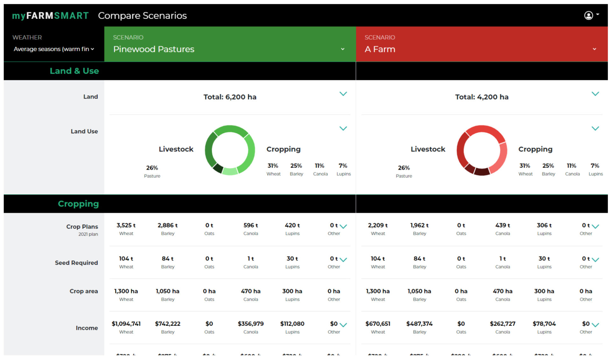Viewport: 611px width, 364px height.
Task: Expand Seed Required row for A Farm
Action: coord(595,260)
